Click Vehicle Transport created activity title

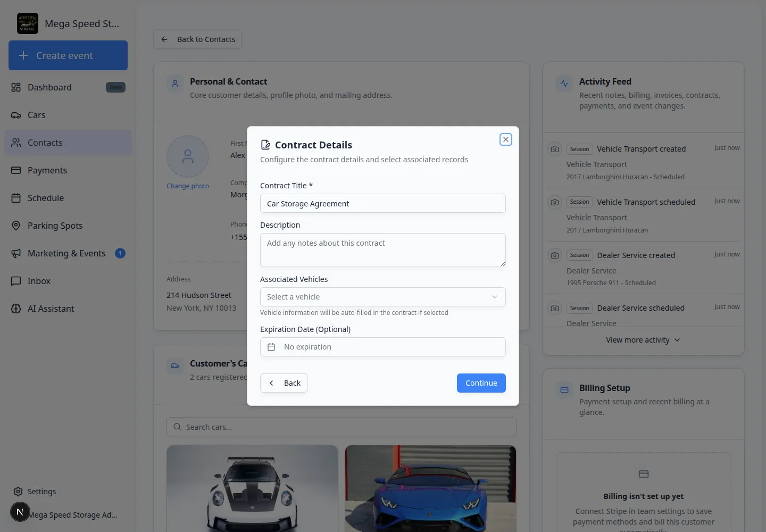tap(641, 149)
